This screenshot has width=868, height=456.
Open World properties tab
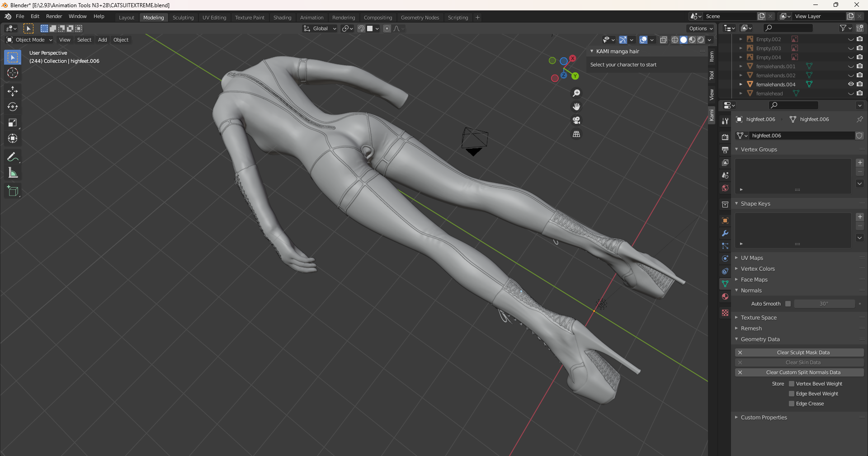point(725,188)
